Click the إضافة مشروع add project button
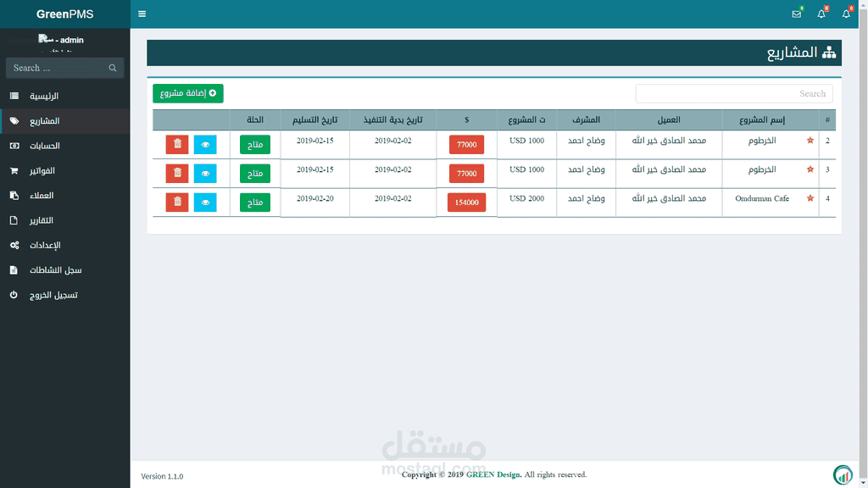The height and width of the screenshot is (488, 868). pyautogui.click(x=188, y=93)
